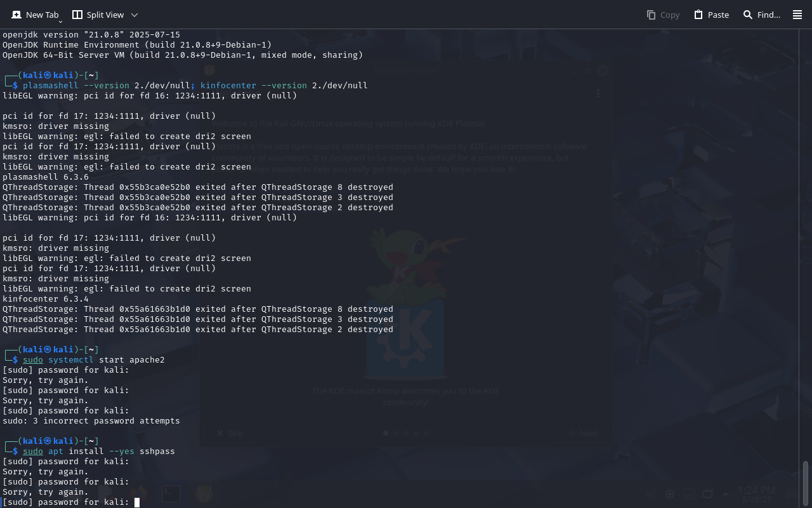Expand the system tray hidden icons arrow
The image size is (812, 508).
[726, 494]
